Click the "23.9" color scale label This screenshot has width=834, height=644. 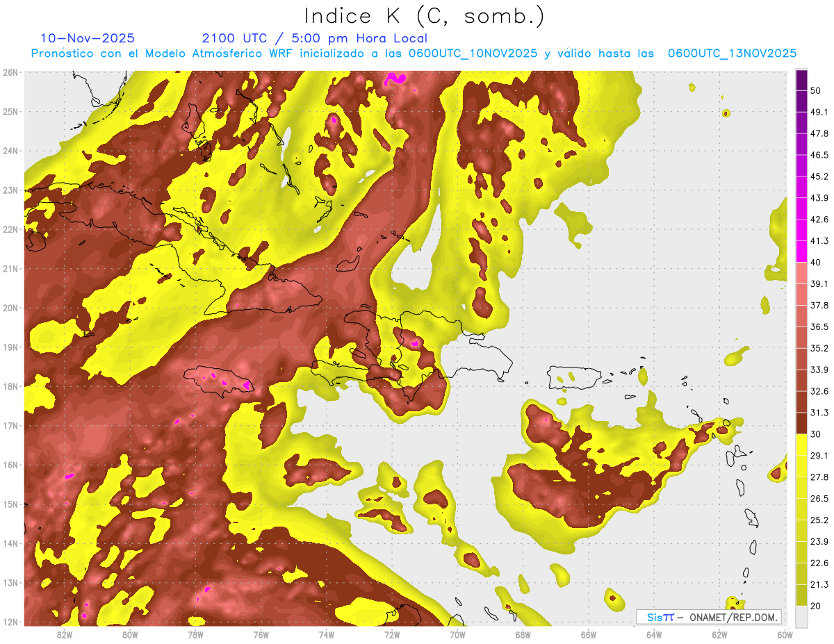(819, 541)
